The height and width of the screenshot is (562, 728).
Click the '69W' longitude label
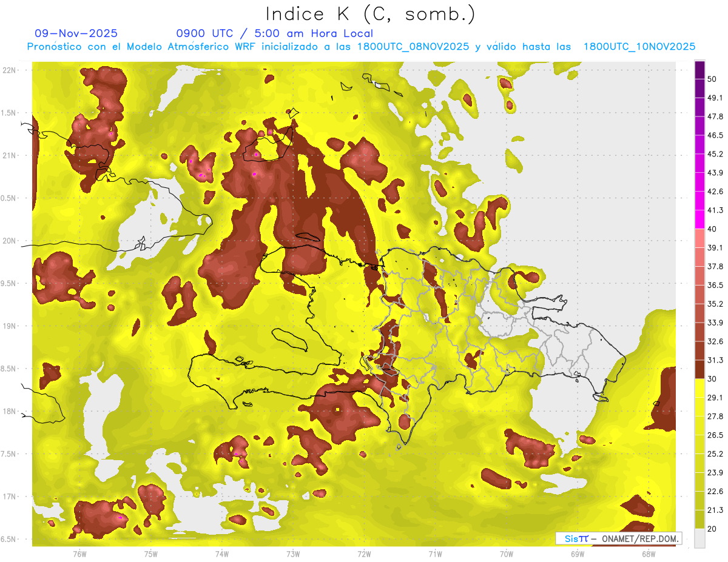(x=578, y=554)
